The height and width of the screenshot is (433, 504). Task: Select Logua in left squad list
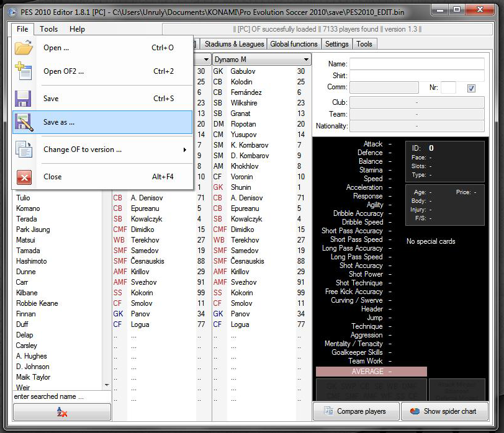coord(140,324)
